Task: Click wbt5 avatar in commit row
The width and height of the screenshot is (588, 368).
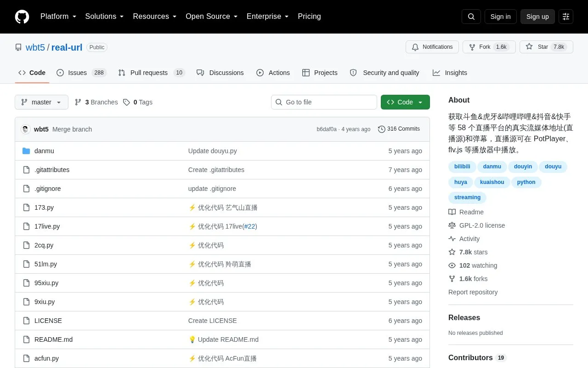Action: 25,129
